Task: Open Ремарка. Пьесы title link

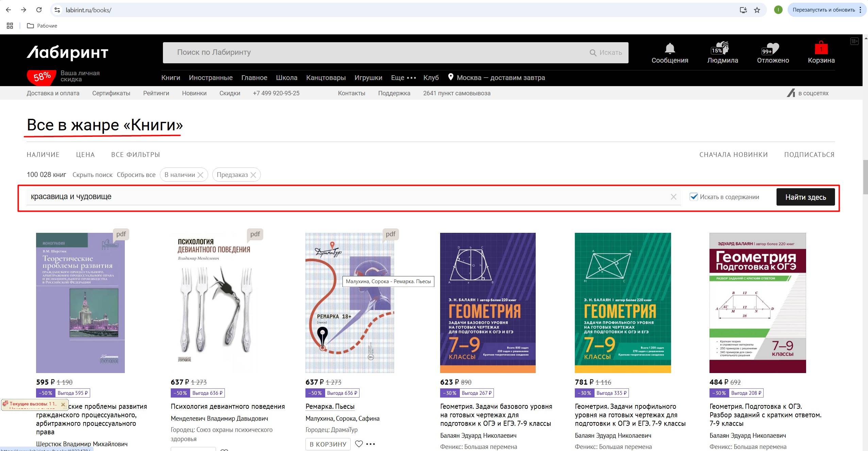Action: (330, 406)
